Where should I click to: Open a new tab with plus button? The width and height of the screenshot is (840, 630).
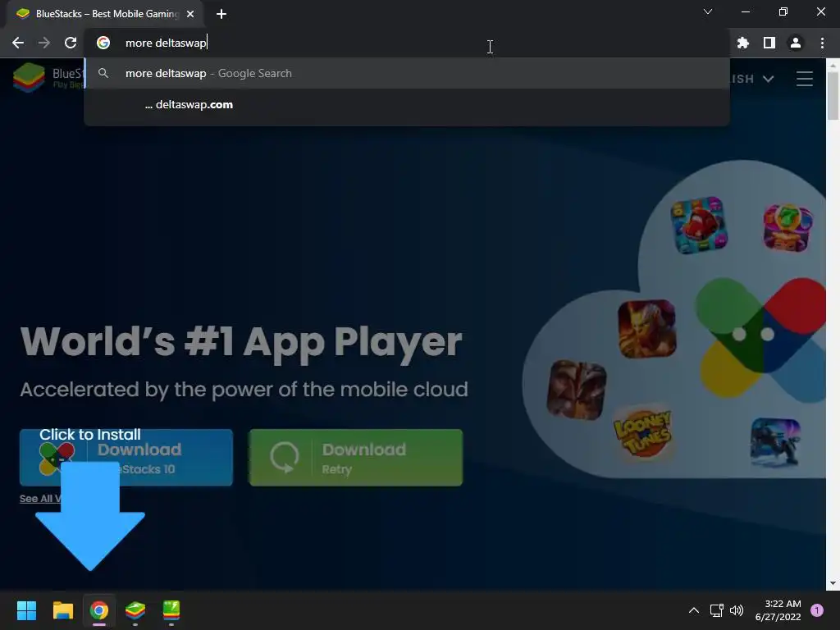221,14
